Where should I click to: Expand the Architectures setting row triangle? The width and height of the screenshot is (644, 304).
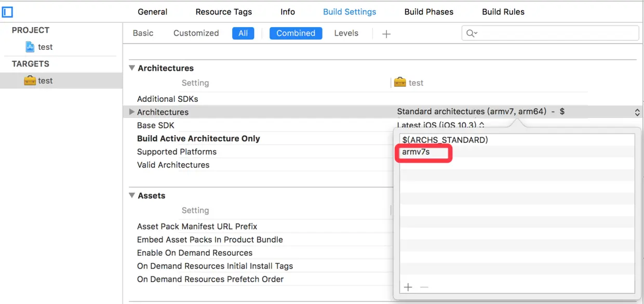(132, 112)
